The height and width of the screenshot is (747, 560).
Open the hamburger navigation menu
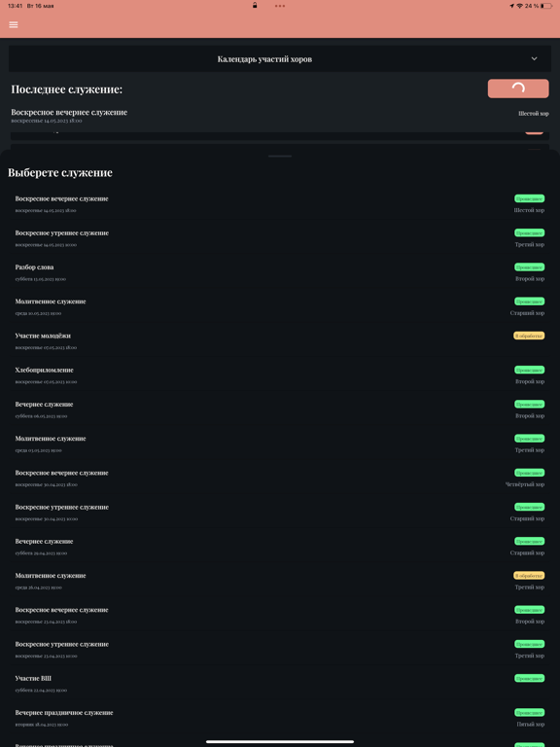14,24
